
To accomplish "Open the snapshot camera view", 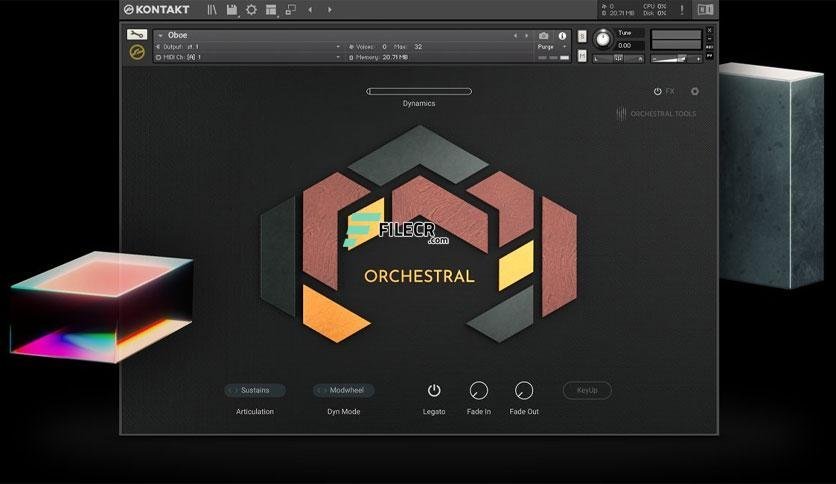I will pos(543,36).
